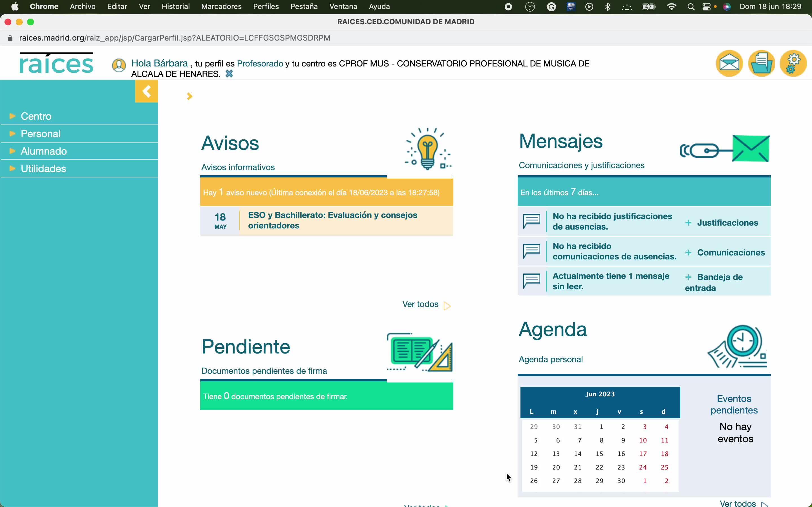Select day 21 in June calendar
The height and width of the screenshot is (507, 812).
click(577, 467)
